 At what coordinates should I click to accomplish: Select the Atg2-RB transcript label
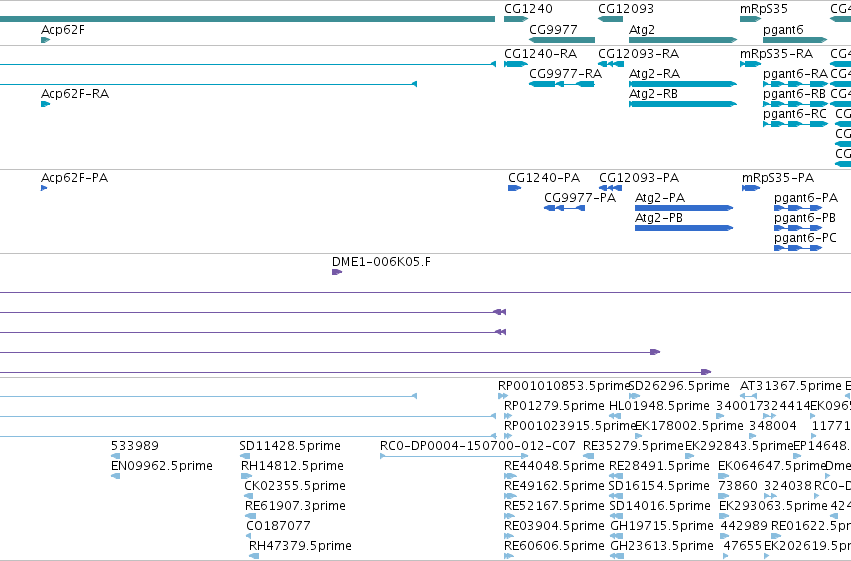[x=653, y=94]
